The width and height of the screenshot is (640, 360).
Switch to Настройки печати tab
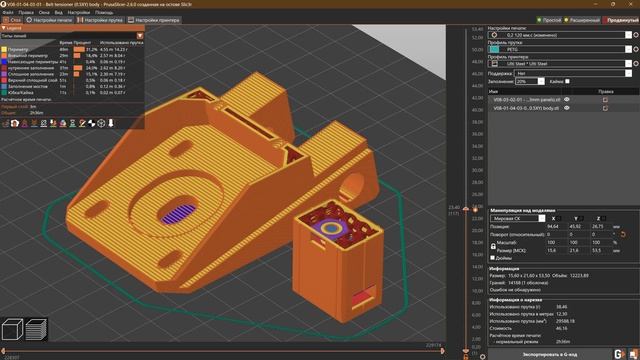[x=49, y=20]
